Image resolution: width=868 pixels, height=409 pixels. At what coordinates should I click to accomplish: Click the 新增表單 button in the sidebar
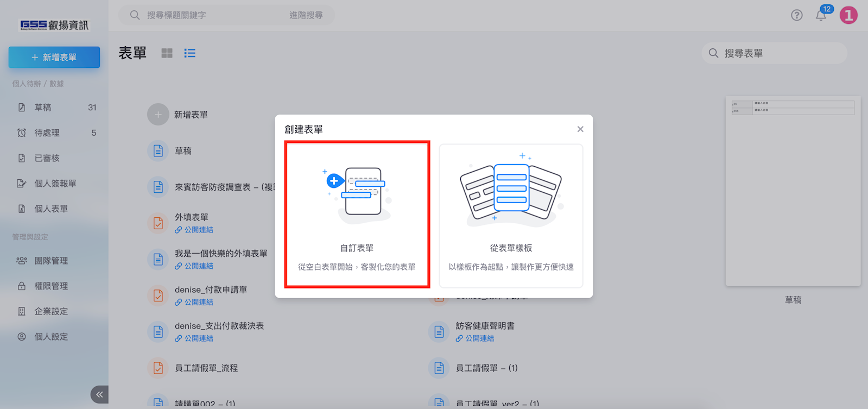(54, 58)
